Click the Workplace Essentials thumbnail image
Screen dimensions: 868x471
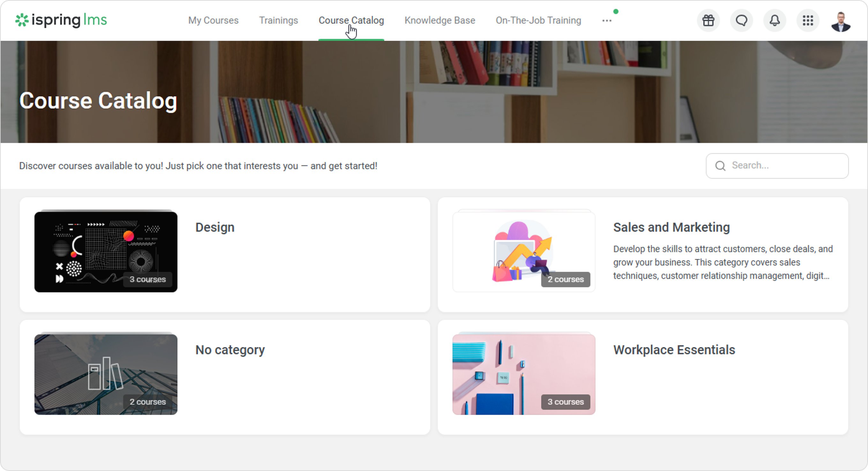[x=523, y=374]
